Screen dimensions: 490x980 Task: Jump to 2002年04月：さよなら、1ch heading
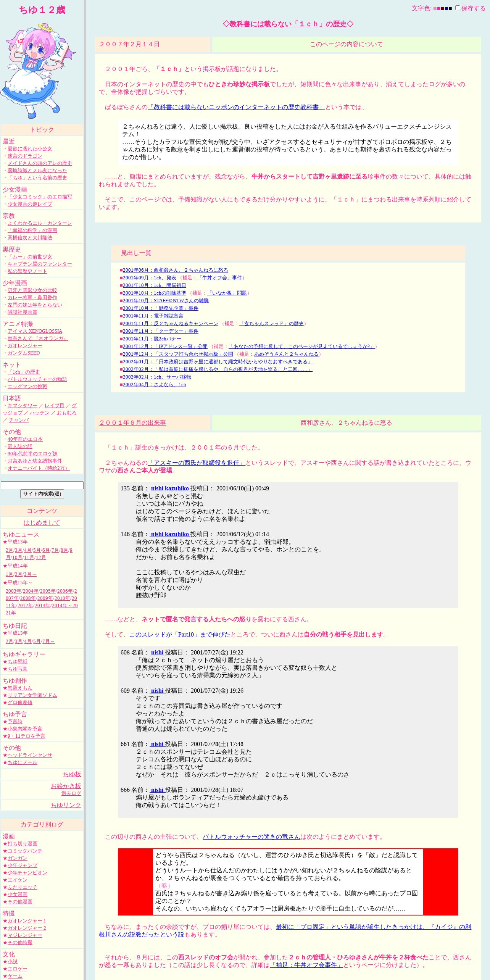tap(155, 385)
